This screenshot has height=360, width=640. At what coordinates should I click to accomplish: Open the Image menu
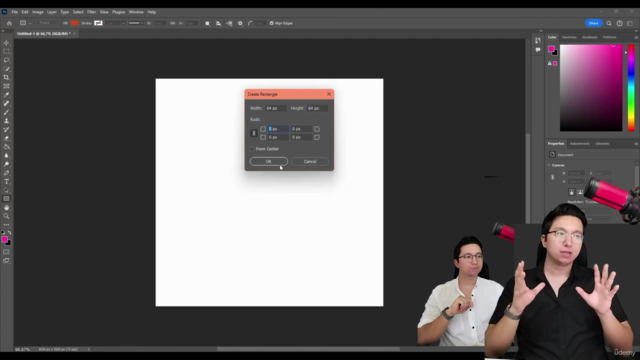[38, 12]
